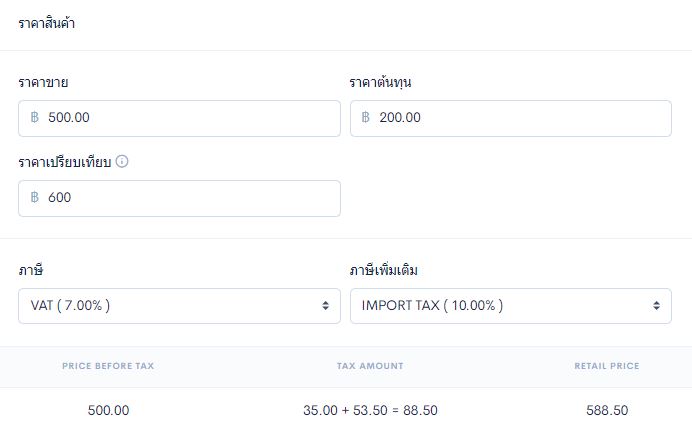Click the baht symbol in ราคาขาย field

pos(34,117)
